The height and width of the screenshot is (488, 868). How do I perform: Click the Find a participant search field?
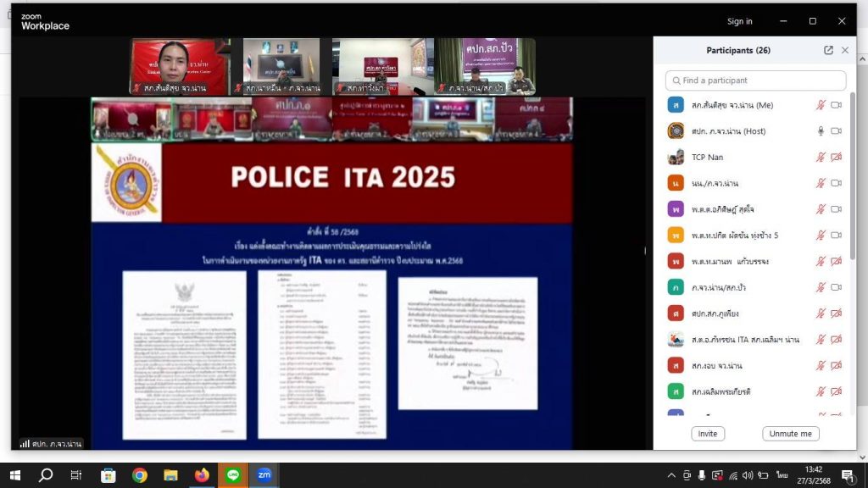[x=755, y=80]
